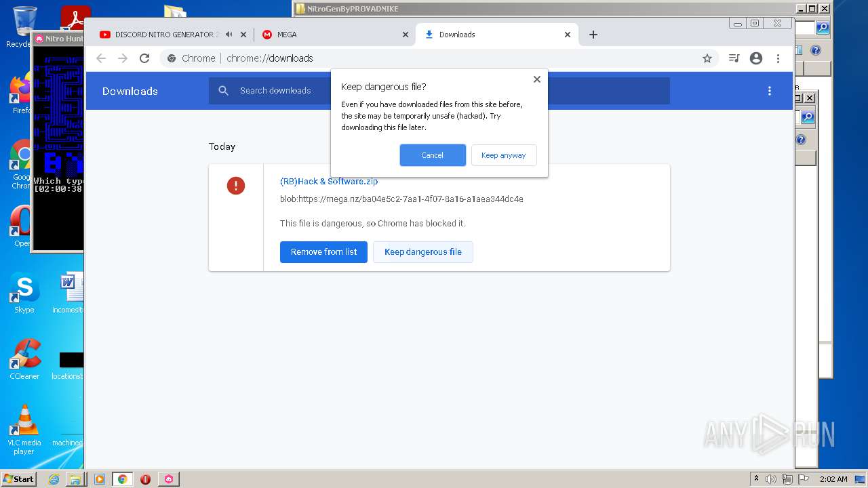Open the Recycle Bin desktop icon
The height and width of the screenshot is (488, 868).
pos(23,27)
